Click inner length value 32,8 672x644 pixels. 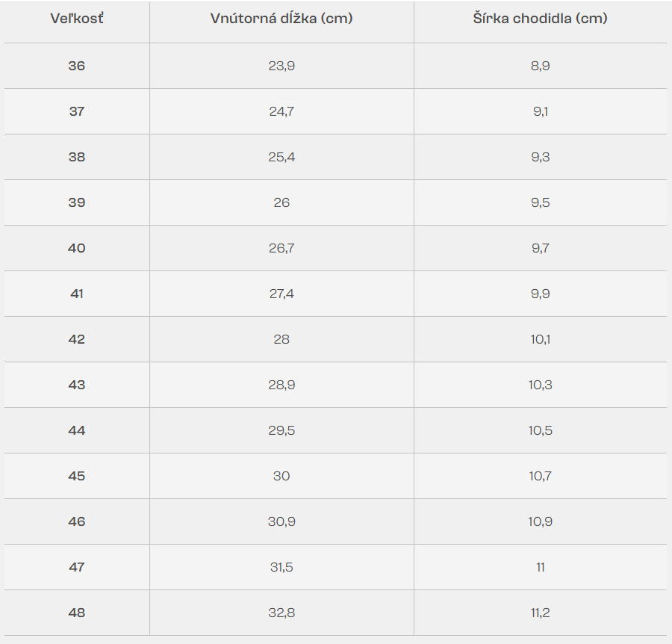(281, 613)
